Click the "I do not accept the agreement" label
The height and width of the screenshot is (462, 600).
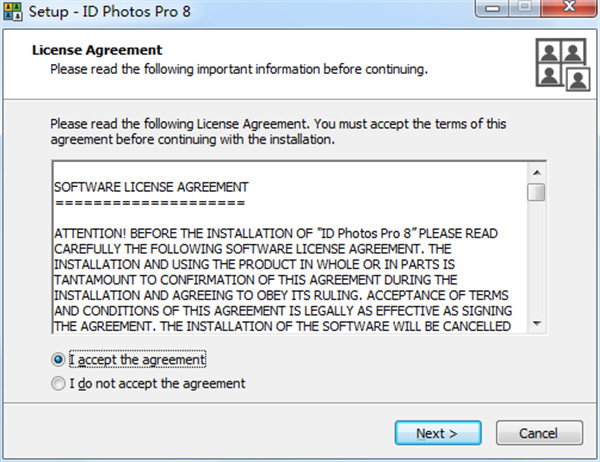[157, 383]
